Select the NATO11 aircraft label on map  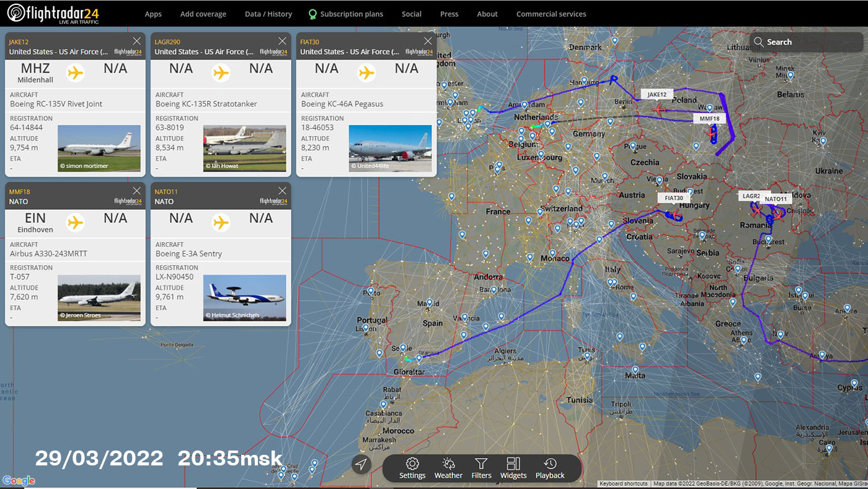pos(775,199)
